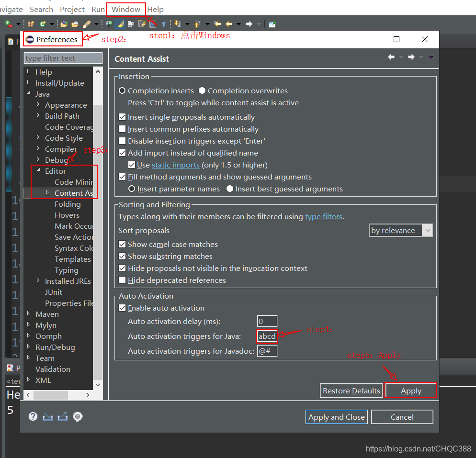Screen dimensions: 476x458
Task: Toggle Enable auto activation checkbox
Action: pyautogui.click(x=122, y=308)
